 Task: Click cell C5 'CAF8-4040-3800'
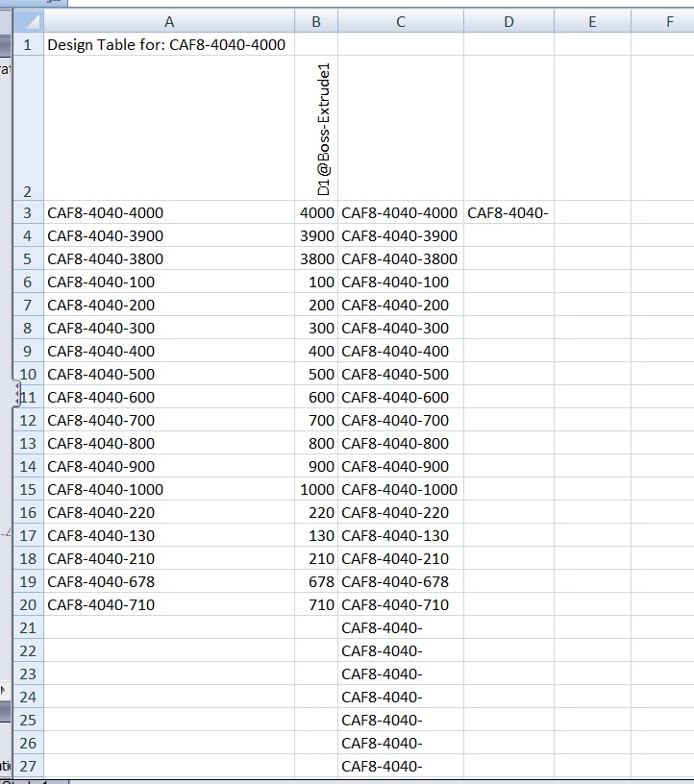pyautogui.click(x=401, y=258)
